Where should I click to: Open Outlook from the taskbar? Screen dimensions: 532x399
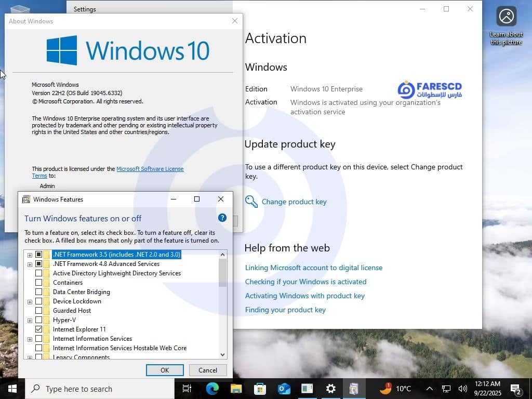(284, 389)
